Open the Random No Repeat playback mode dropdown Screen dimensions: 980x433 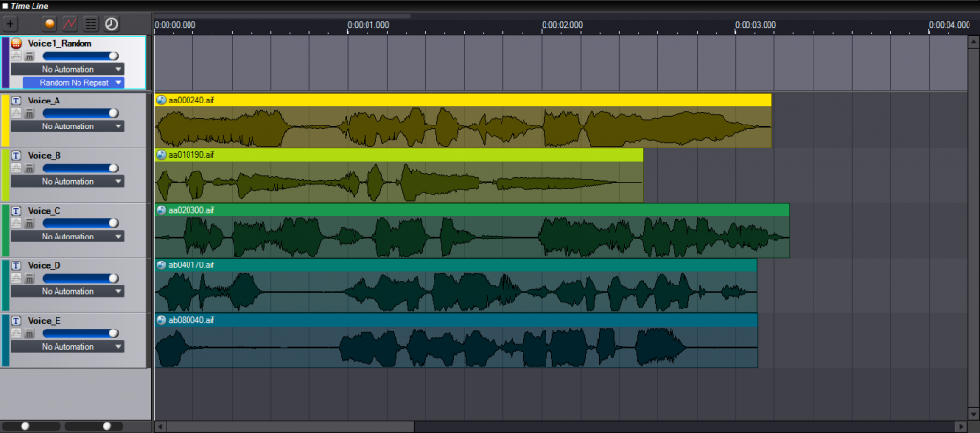(74, 82)
